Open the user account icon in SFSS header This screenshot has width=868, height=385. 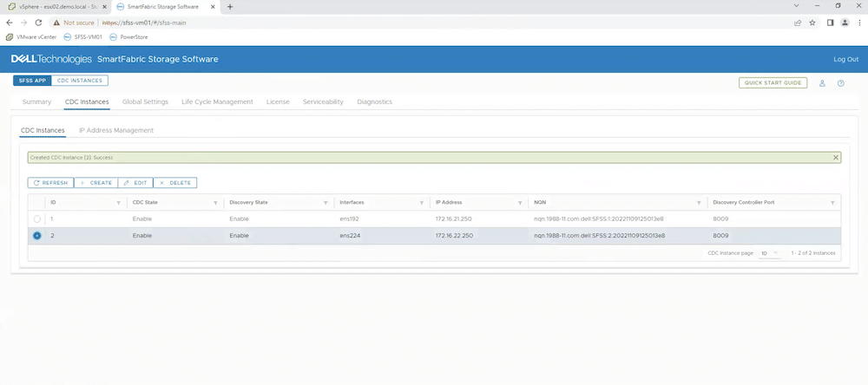822,83
